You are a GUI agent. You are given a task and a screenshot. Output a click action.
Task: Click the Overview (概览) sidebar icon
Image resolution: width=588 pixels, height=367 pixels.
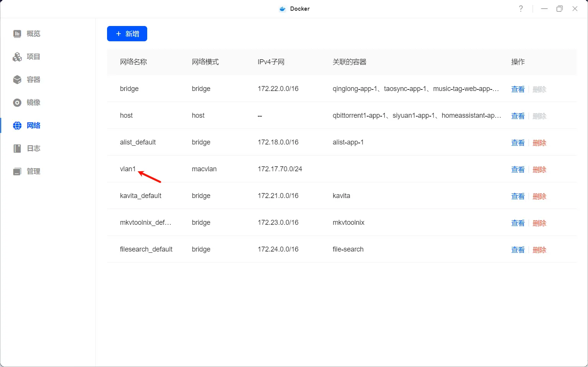point(17,34)
